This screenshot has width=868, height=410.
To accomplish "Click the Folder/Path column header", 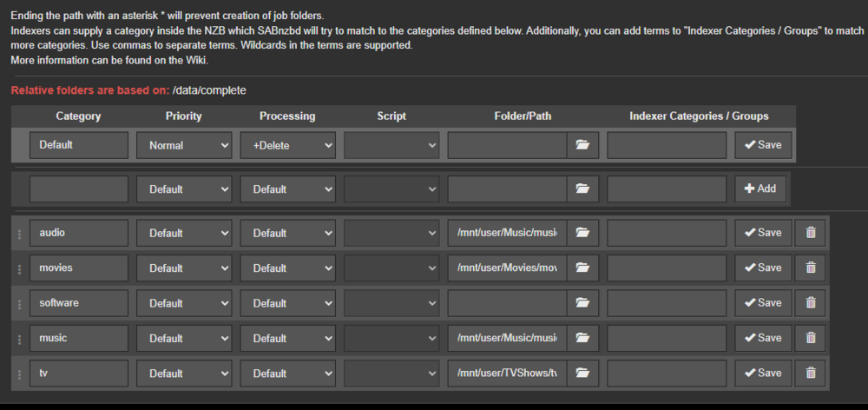I will click(x=523, y=116).
